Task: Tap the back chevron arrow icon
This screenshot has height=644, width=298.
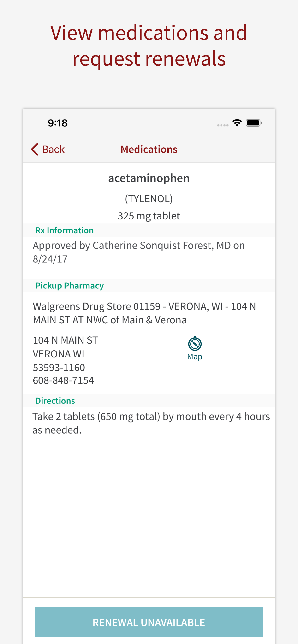Action: point(35,149)
